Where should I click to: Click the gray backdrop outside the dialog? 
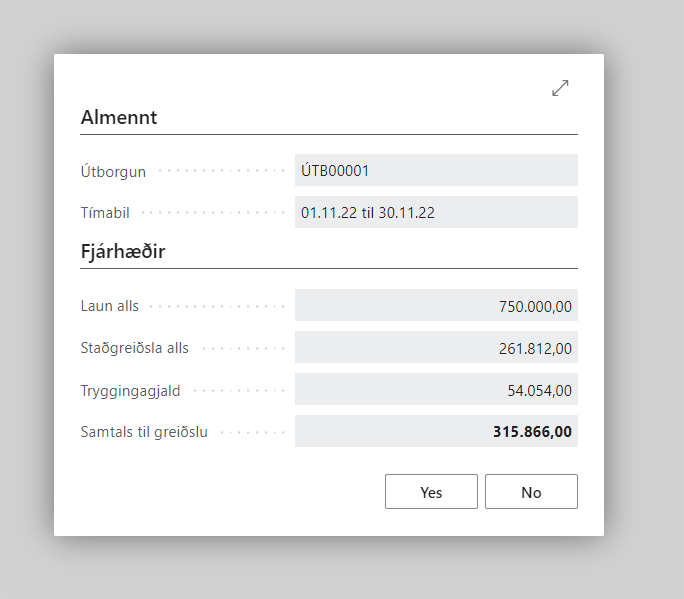coord(640,300)
